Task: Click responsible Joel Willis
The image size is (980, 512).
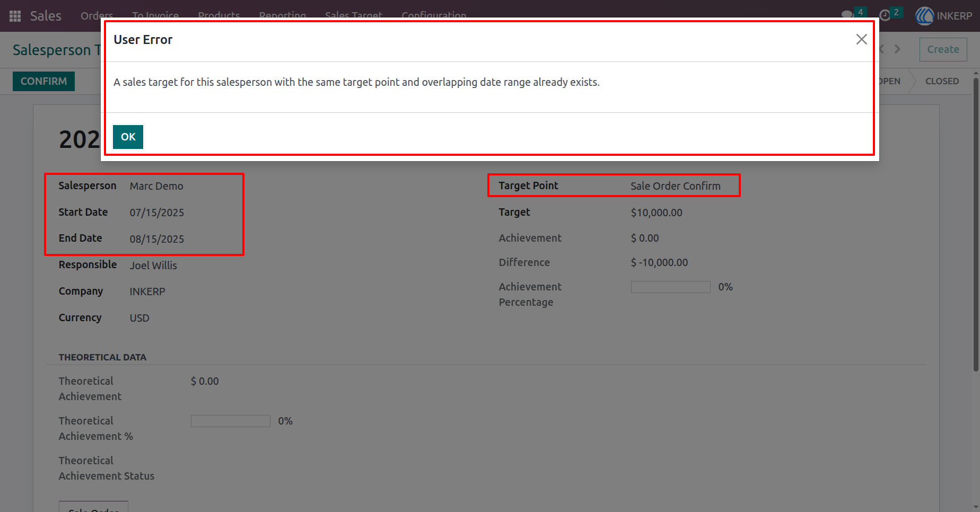Action: [x=153, y=266]
